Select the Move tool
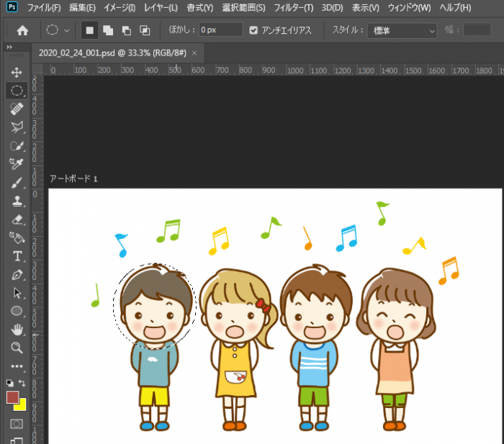Image resolution: width=504 pixels, height=444 pixels. (17, 72)
